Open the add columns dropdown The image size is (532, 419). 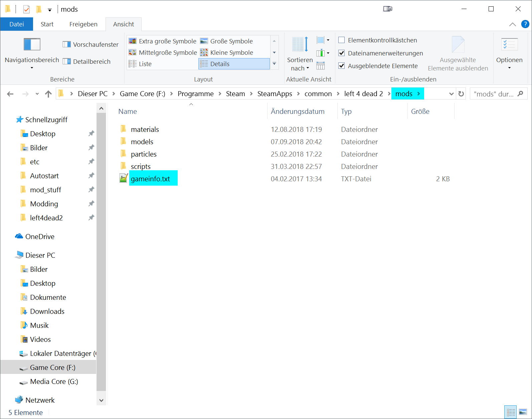323,53
